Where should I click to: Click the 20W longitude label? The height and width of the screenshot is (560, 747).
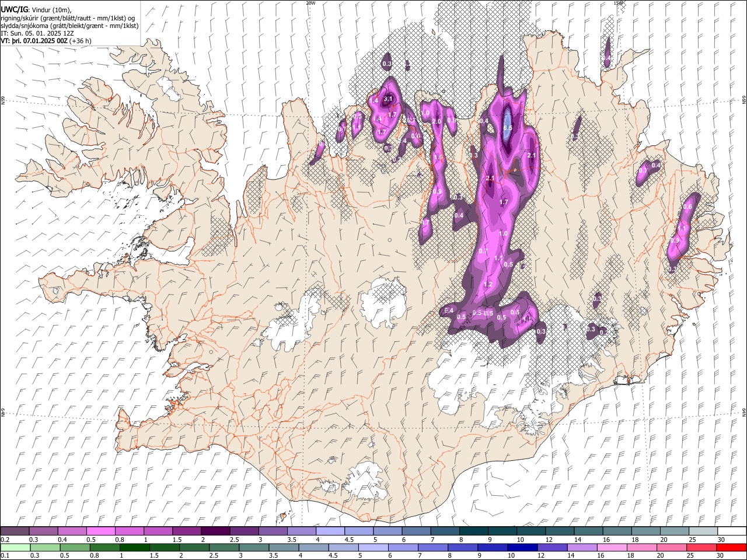point(310,2)
